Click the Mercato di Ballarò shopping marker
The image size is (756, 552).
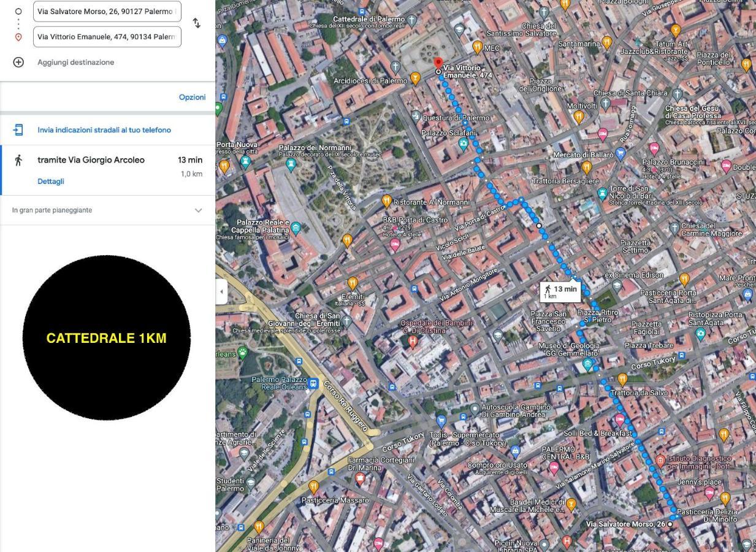click(x=620, y=153)
